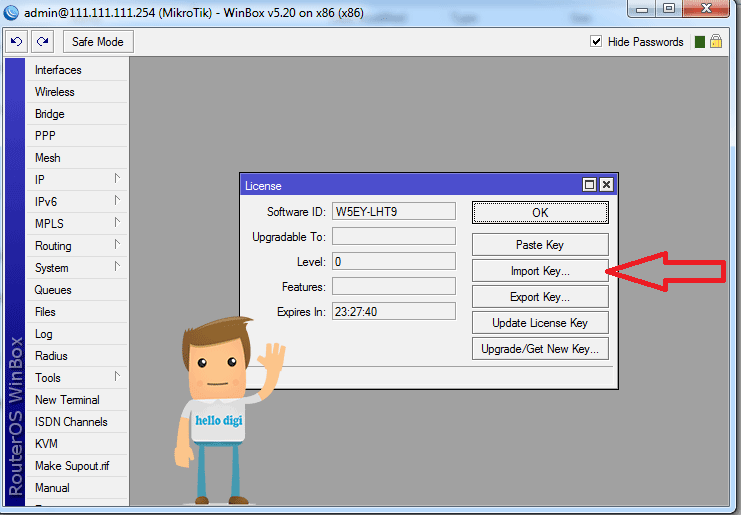Close the WinBox window
This screenshot has width=741, height=515.
click(706, 9)
